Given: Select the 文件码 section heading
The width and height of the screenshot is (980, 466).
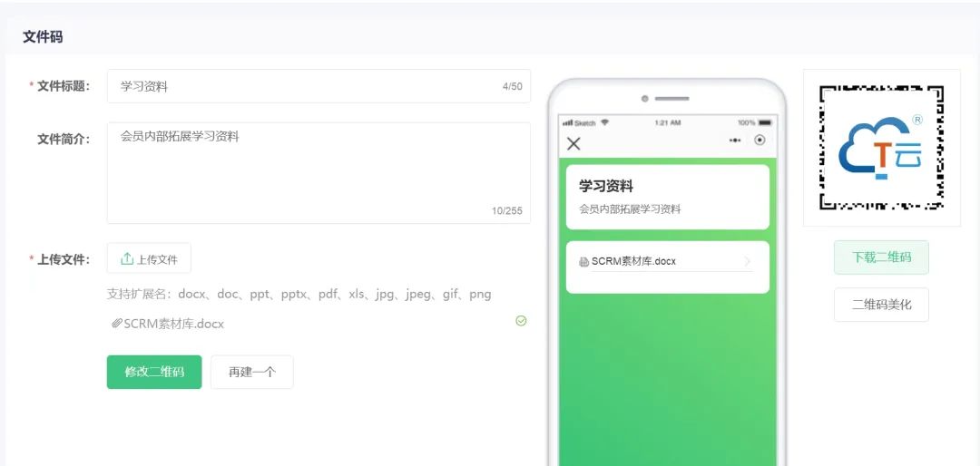Looking at the screenshot, I should [43, 37].
